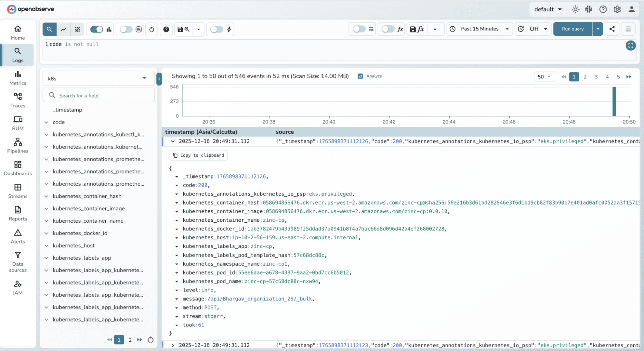The image size is (644, 351).
Task: Click the Copy to clipboard button
Action: pos(198,155)
